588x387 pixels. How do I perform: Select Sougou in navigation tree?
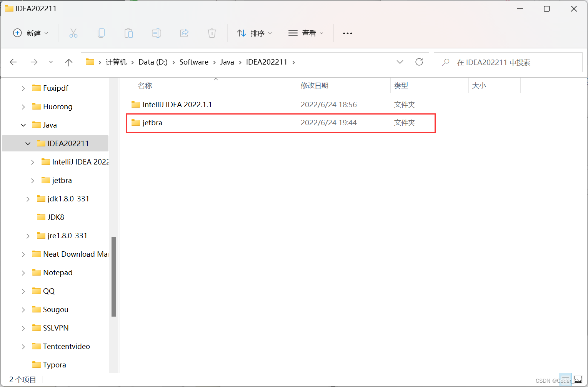point(55,309)
